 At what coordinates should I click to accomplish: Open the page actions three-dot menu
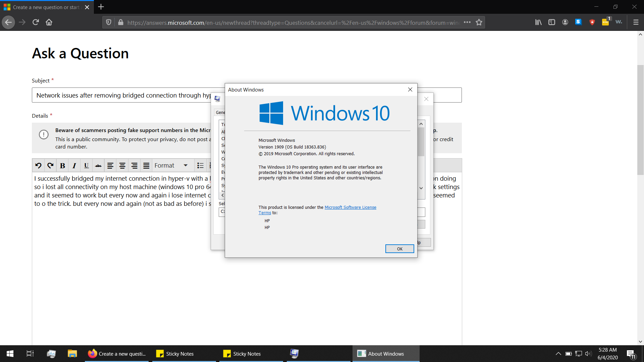[467, 22]
